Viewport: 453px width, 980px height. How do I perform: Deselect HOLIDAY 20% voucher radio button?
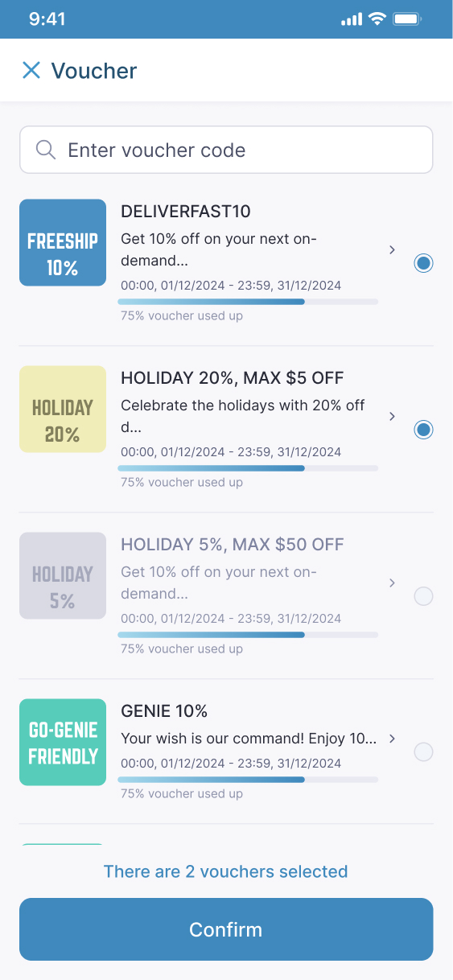point(423,430)
